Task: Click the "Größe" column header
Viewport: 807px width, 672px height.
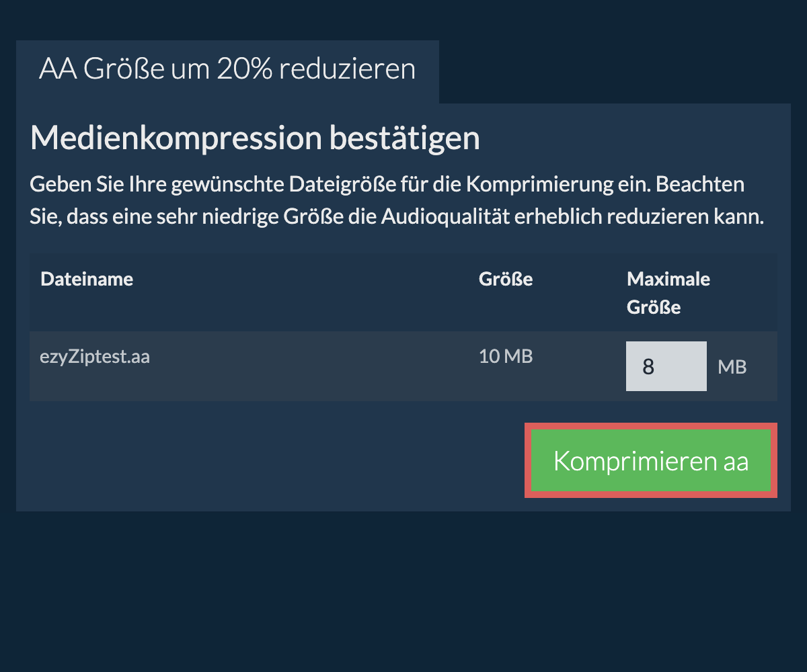Action: tap(506, 279)
